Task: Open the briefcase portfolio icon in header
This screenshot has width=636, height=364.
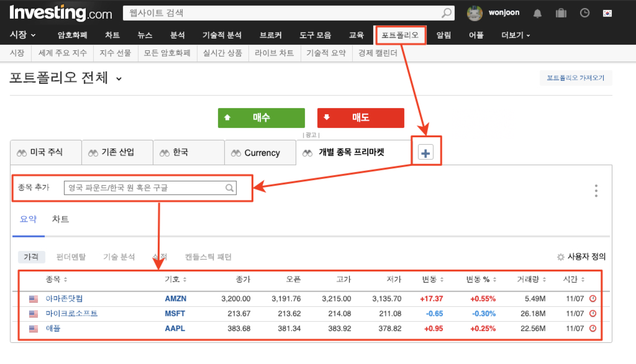Action: (x=561, y=13)
